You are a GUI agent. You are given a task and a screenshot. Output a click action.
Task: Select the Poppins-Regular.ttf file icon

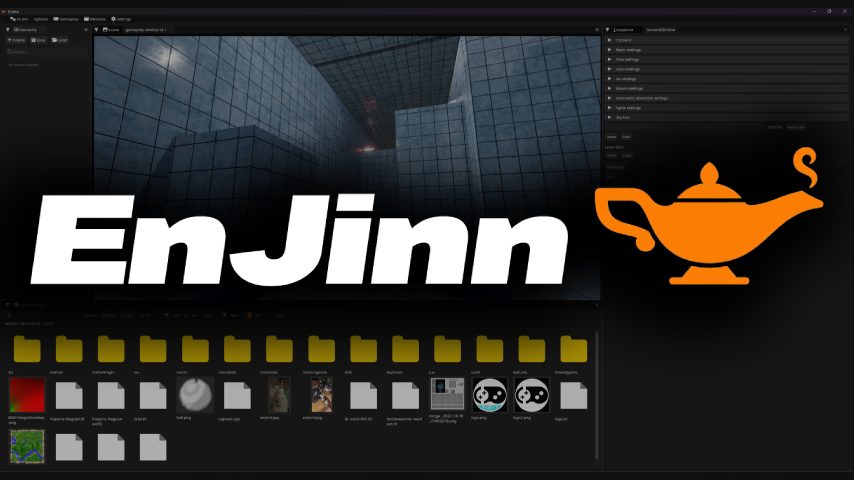(x=69, y=396)
